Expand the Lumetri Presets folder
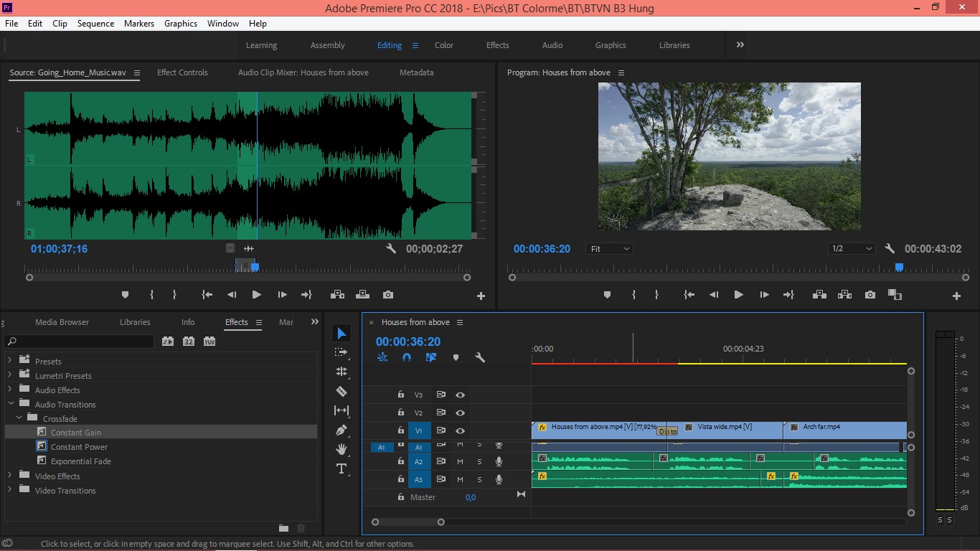This screenshot has height=551, width=980. (x=10, y=375)
